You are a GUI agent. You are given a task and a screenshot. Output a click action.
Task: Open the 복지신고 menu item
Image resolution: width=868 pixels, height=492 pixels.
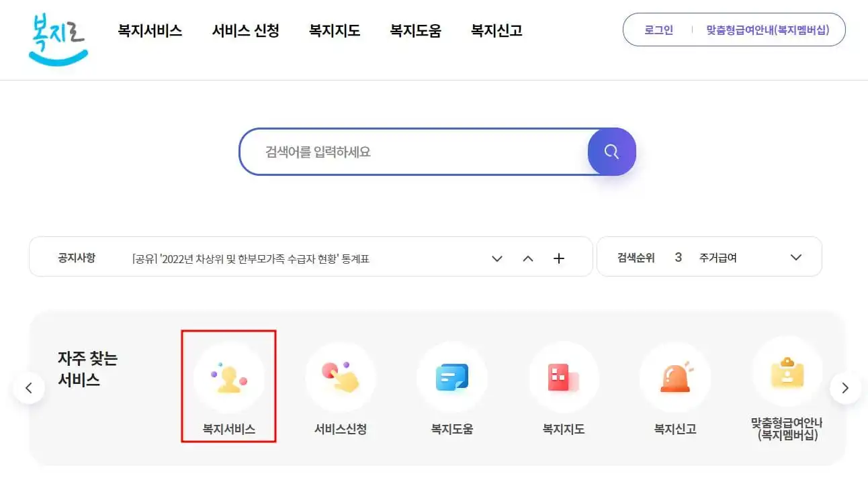coord(495,30)
